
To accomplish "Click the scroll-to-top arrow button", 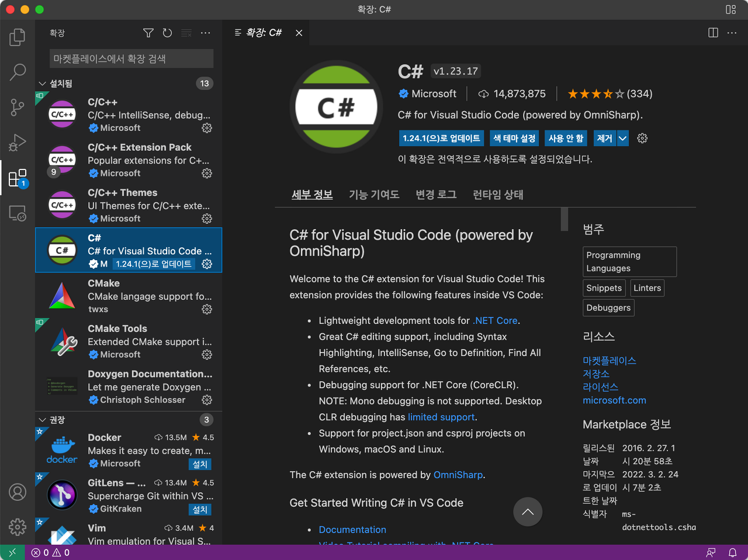I will [528, 512].
